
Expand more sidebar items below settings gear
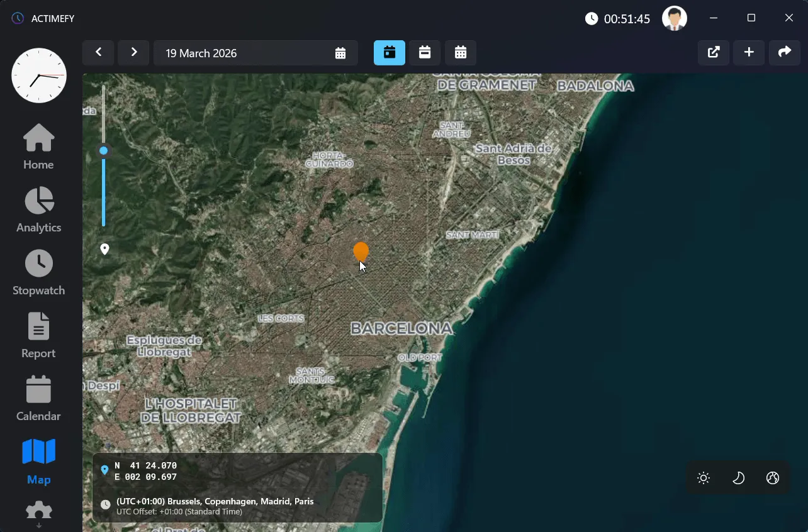point(38,524)
